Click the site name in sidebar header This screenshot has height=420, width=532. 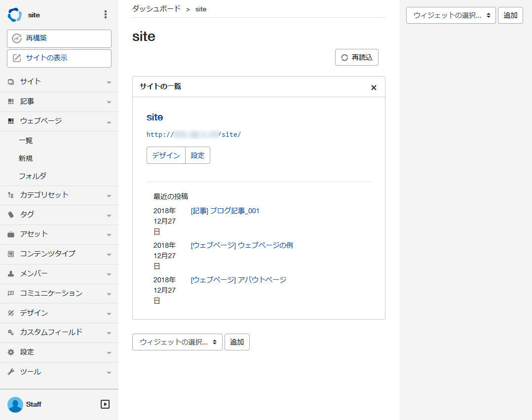click(x=34, y=15)
